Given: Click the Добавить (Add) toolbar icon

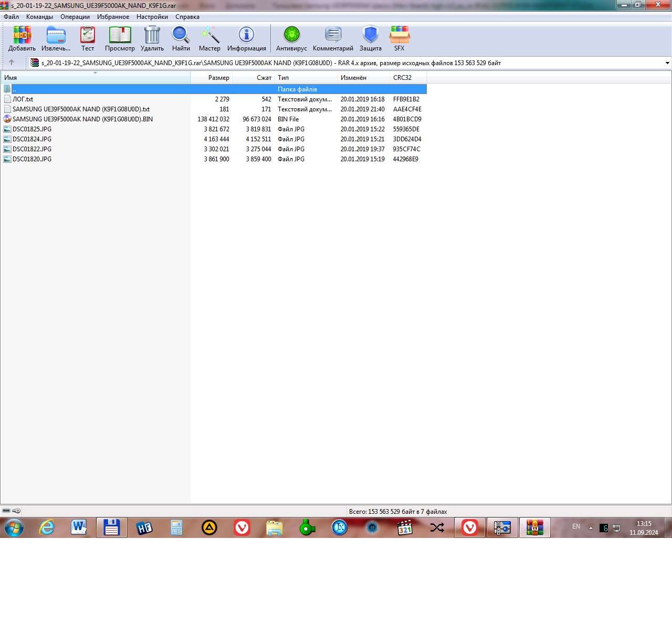Looking at the screenshot, I should coord(22,39).
